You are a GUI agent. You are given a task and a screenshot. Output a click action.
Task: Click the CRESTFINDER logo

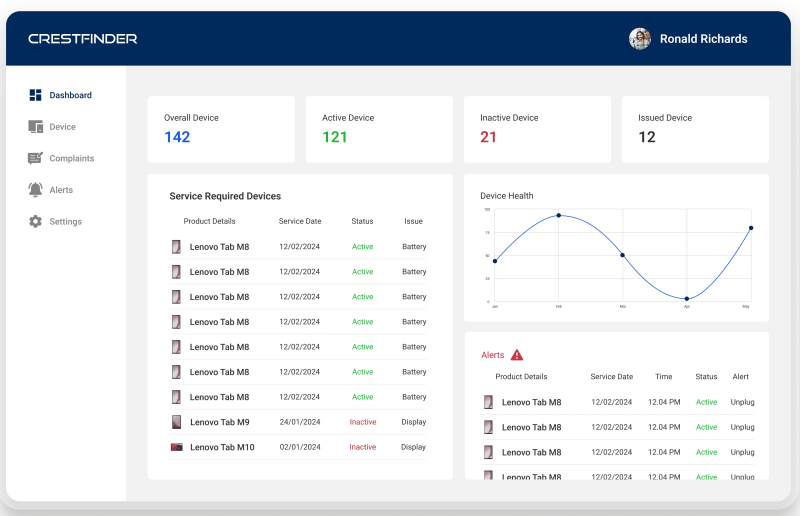tap(83, 39)
